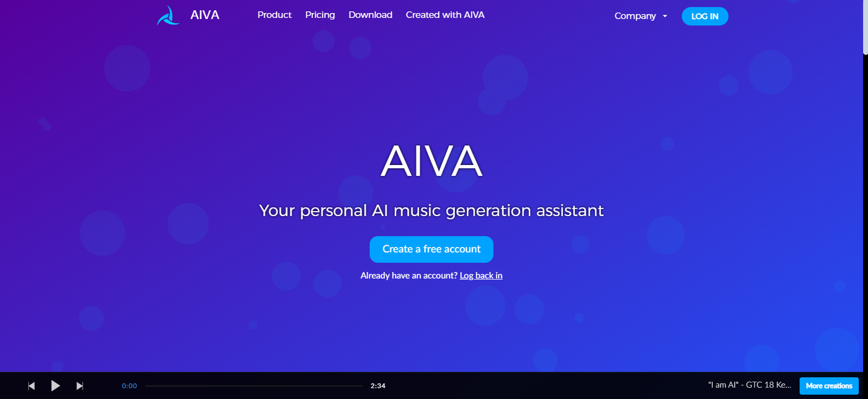Follow the Log back in link
Viewport: 868px width, 399px height.
click(481, 276)
